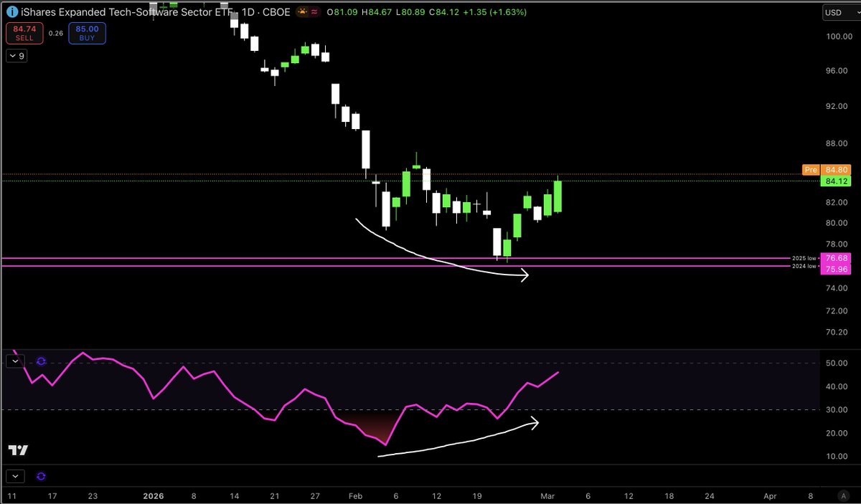Click the purple refresh icon in bottom pane
The width and height of the screenshot is (861, 504).
click(x=41, y=475)
